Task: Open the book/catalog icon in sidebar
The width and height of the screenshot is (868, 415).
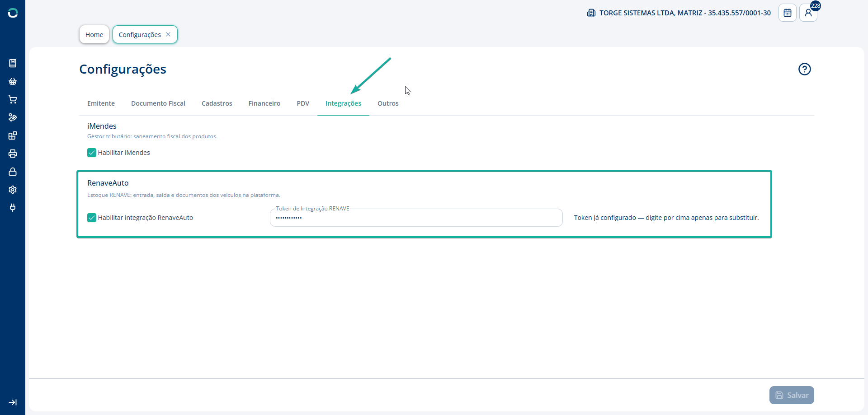Action: (13, 63)
